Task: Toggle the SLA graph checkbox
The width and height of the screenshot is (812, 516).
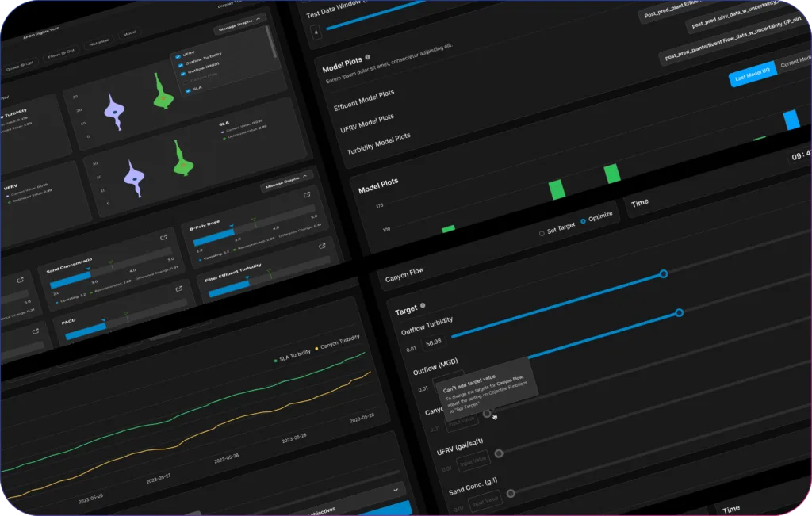Action: click(187, 90)
